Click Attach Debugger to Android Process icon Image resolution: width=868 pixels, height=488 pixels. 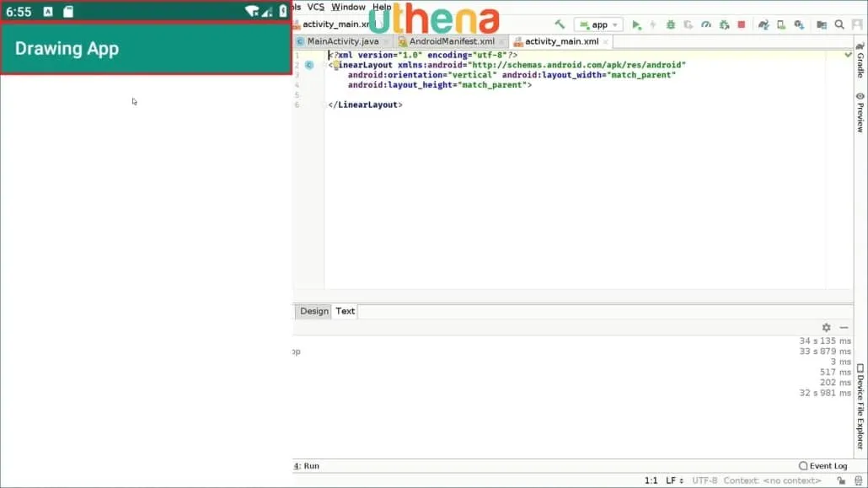tap(724, 25)
